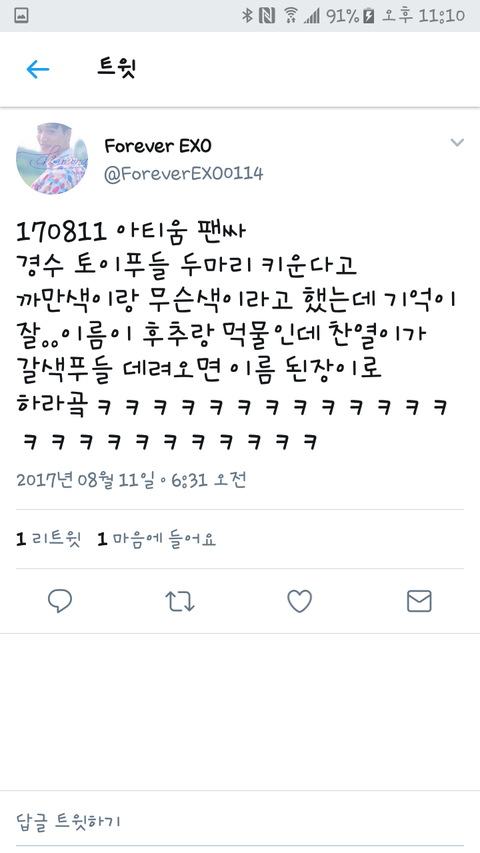Open Forever EXO profile picture

click(52, 158)
